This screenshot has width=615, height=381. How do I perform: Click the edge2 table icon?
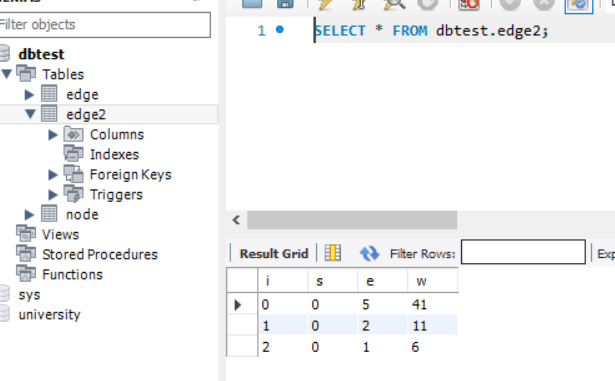tap(49, 114)
